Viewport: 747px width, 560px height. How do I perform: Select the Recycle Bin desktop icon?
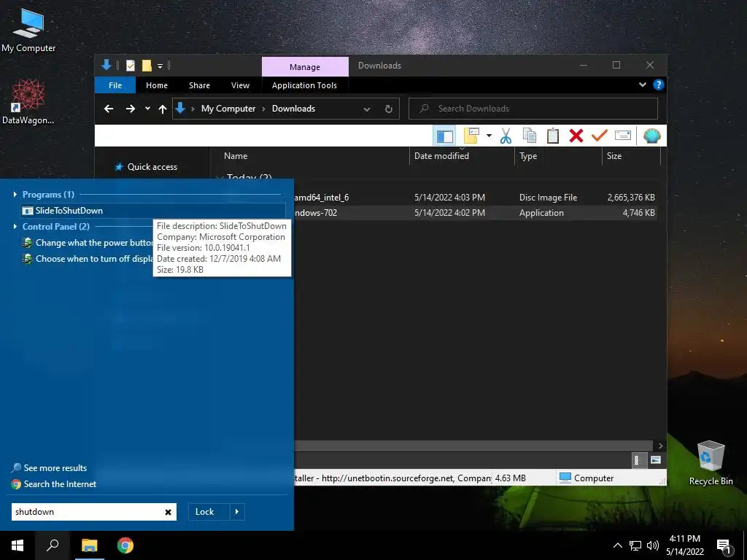pos(711,463)
